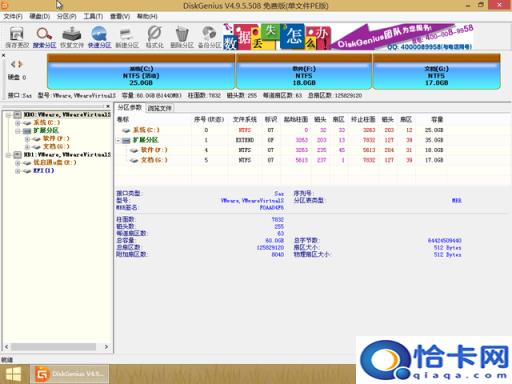Click the 文件系统 column header
Viewport: 512px width, 384px height.
pyautogui.click(x=245, y=119)
